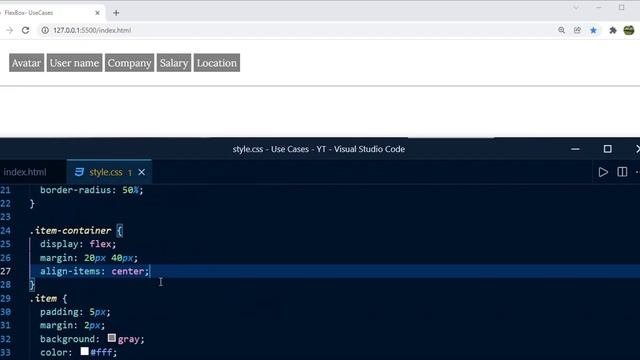
Task: Click the 'align-items: center;' line
Action: pyautogui.click(x=95, y=271)
